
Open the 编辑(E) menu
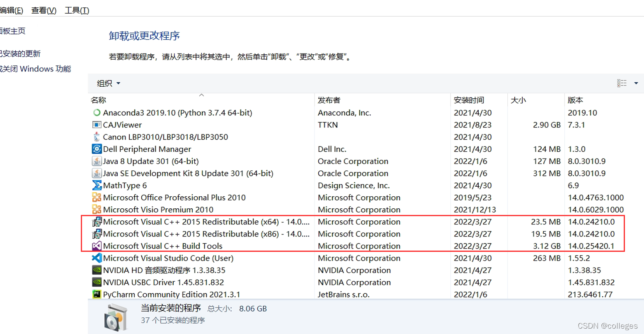coord(12,10)
